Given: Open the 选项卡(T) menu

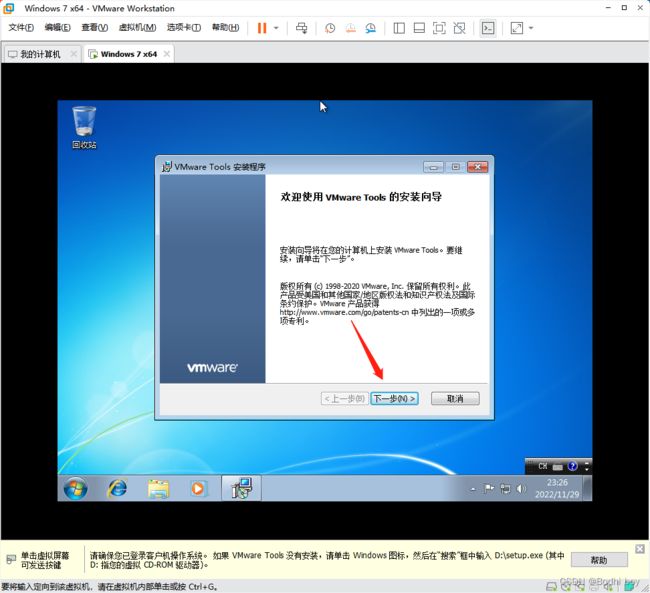Looking at the screenshot, I should tap(184, 27).
